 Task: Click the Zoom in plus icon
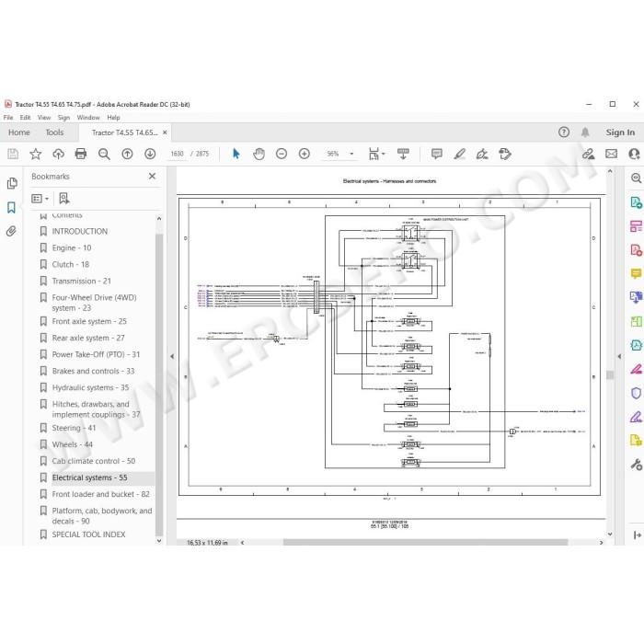pos(304,154)
